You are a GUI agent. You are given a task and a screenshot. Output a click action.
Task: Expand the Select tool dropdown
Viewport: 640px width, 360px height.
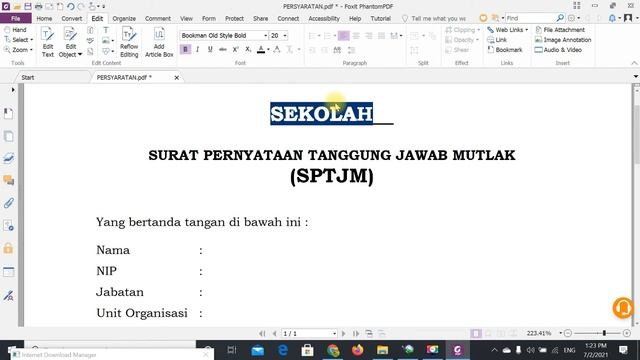click(32, 40)
